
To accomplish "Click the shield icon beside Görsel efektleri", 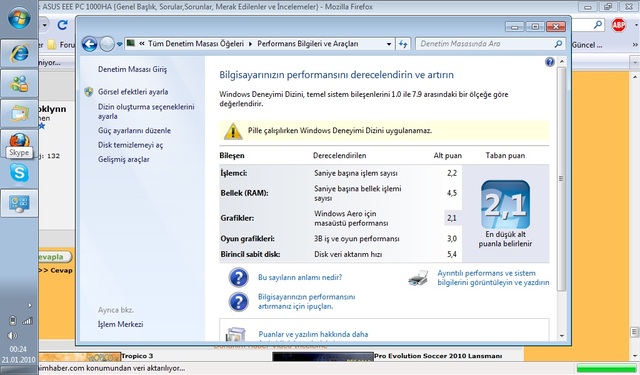I will (89, 92).
